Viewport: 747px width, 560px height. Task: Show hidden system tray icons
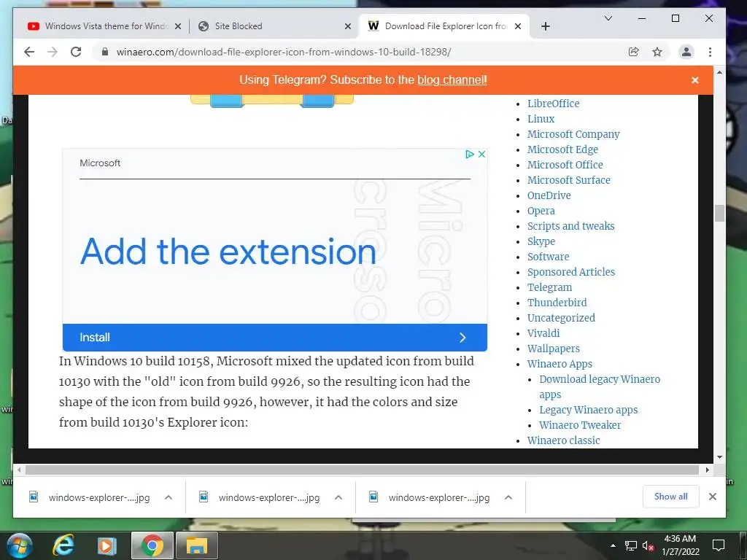click(613, 545)
